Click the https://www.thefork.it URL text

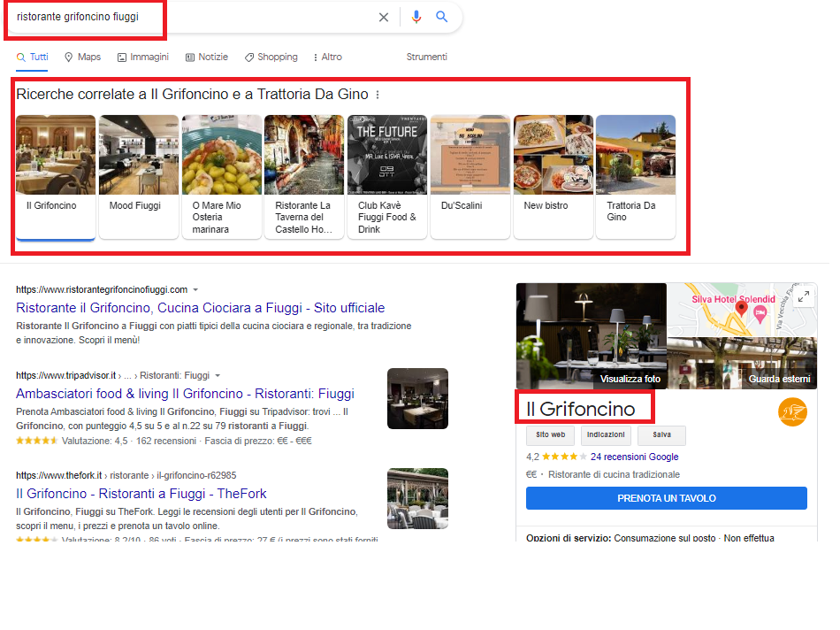coord(59,475)
